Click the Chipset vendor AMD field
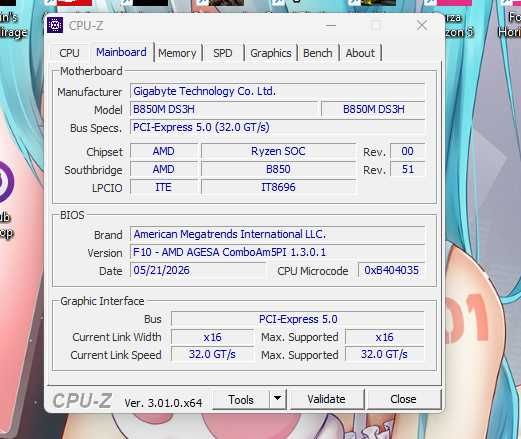The height and width of the screenshot is (439, 521). (164, 151)
